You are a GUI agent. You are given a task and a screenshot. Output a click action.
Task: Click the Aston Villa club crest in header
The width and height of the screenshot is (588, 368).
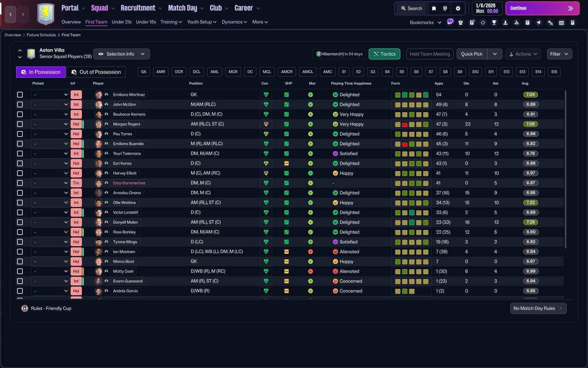(45, 14)
